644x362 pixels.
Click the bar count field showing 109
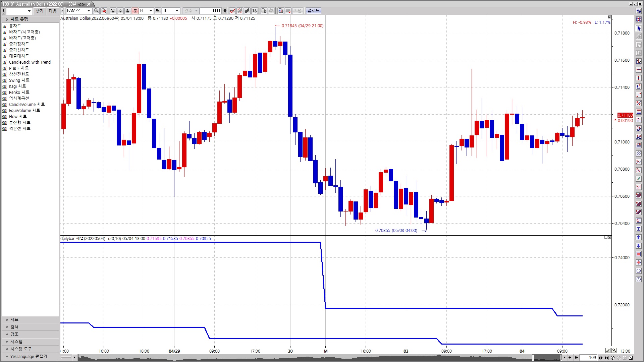coord(589,358)
